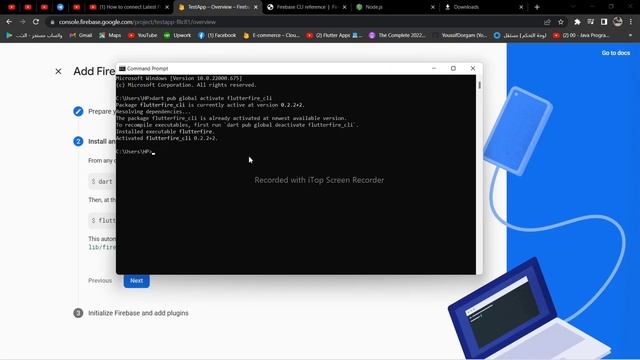The height and width of the screenshot is (360, 640).
Task: Click the Next button
Action: coord(136,281)
